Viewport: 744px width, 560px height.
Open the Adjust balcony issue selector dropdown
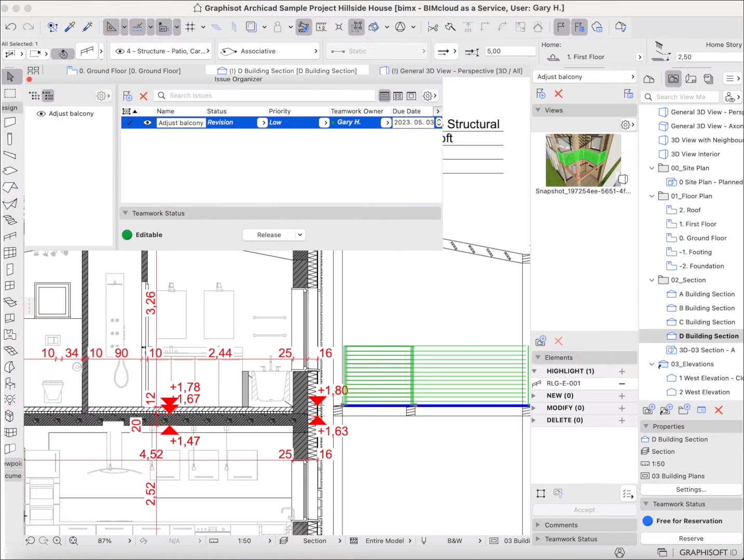(x=585, y=77)
